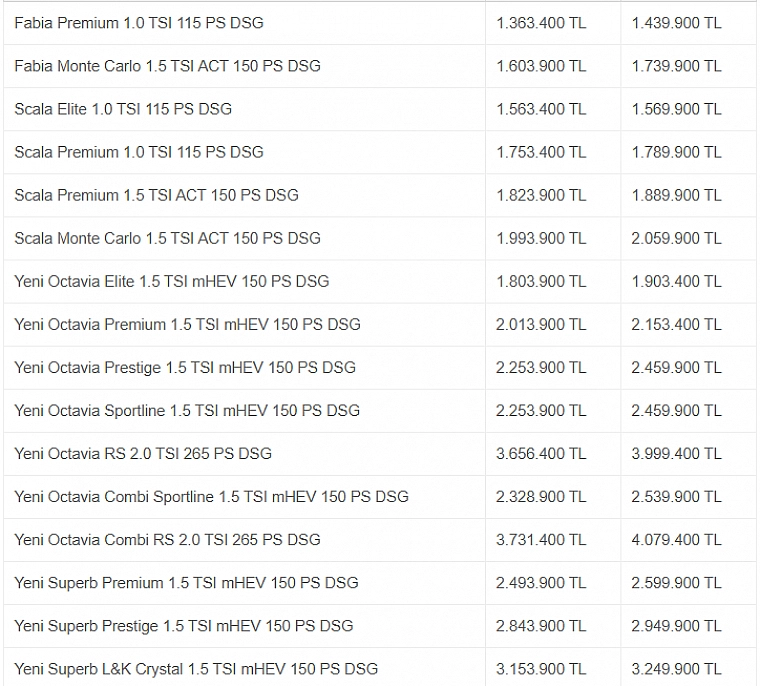Image resolution: width=760 pixels, height=686 pixels.
Task: Select Scala Elite 1.0 TSI 115 PS DSG
Action: 123,109
